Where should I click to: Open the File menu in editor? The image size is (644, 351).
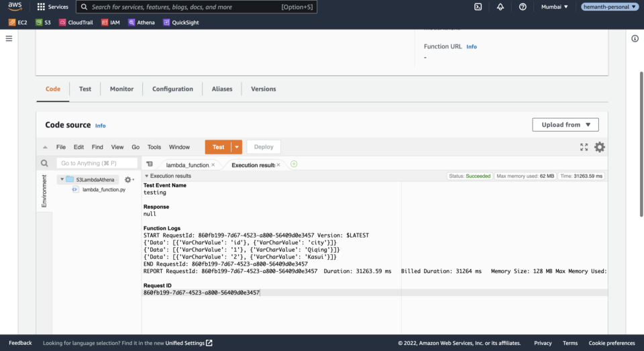coord(61,147)
